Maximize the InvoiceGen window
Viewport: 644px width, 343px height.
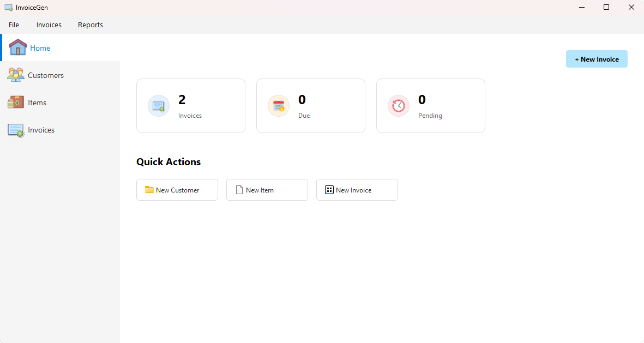(606, 8)
